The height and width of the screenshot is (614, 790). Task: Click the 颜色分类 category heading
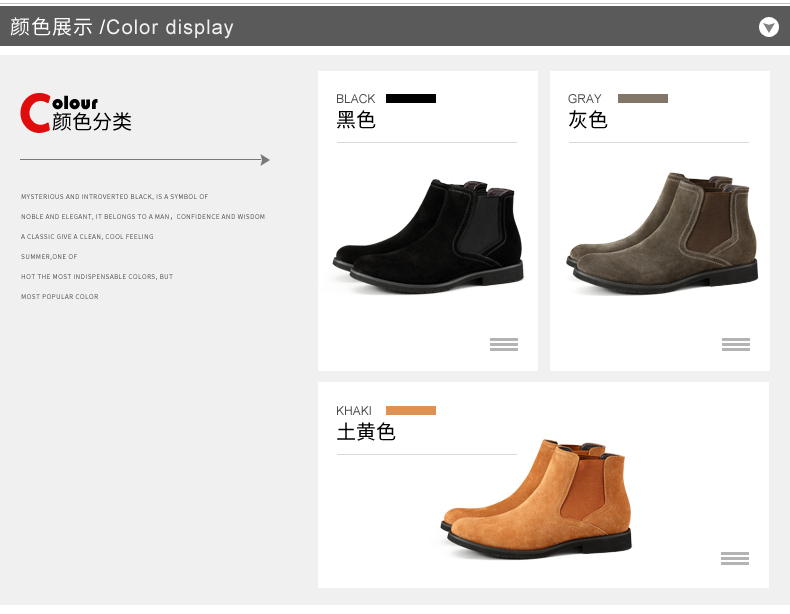(92, 122)
